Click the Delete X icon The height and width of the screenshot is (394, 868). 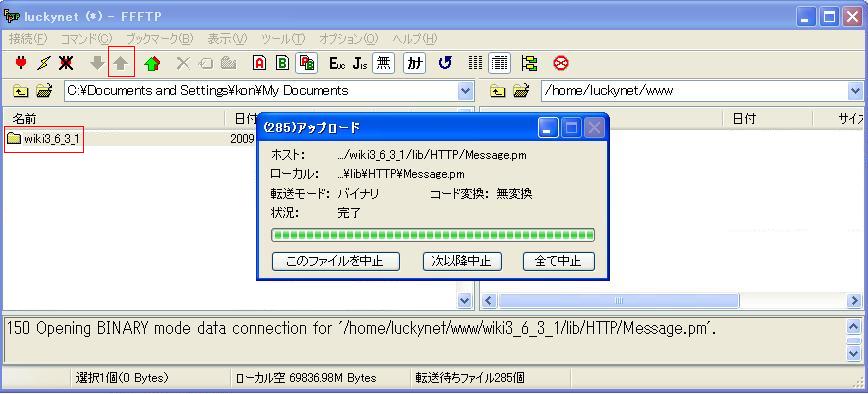[183, 63]
